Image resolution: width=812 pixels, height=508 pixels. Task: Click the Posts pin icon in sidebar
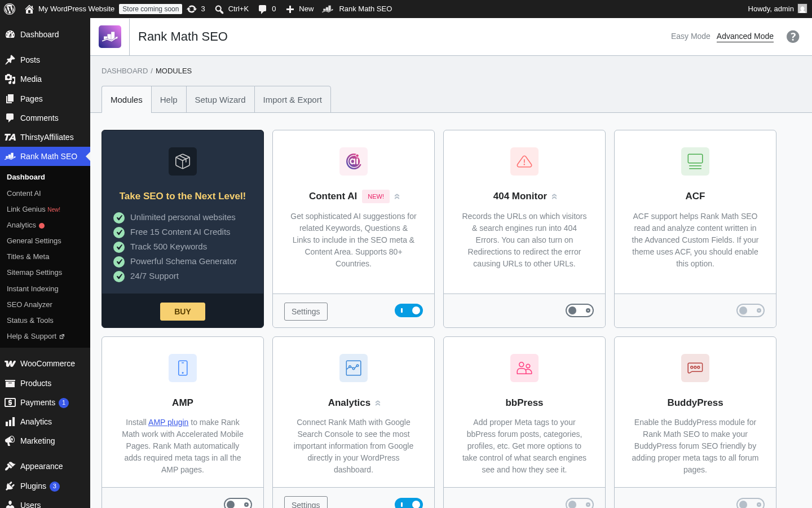[10, 60]
